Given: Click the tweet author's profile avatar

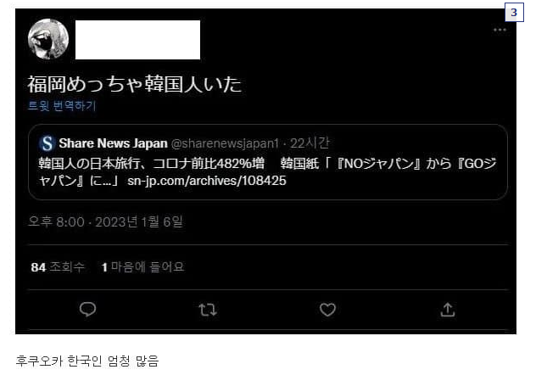Looking at the screenshot, I should pos(48,39).
